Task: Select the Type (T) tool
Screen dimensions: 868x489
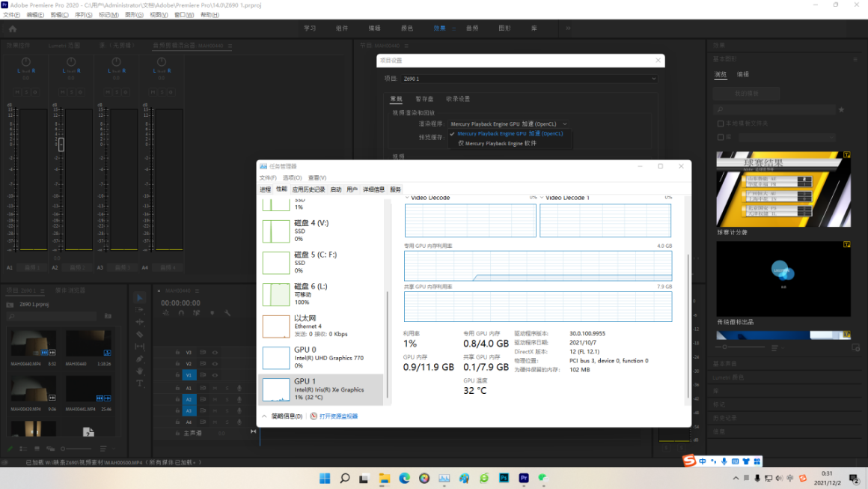Action: pos(139,383)
